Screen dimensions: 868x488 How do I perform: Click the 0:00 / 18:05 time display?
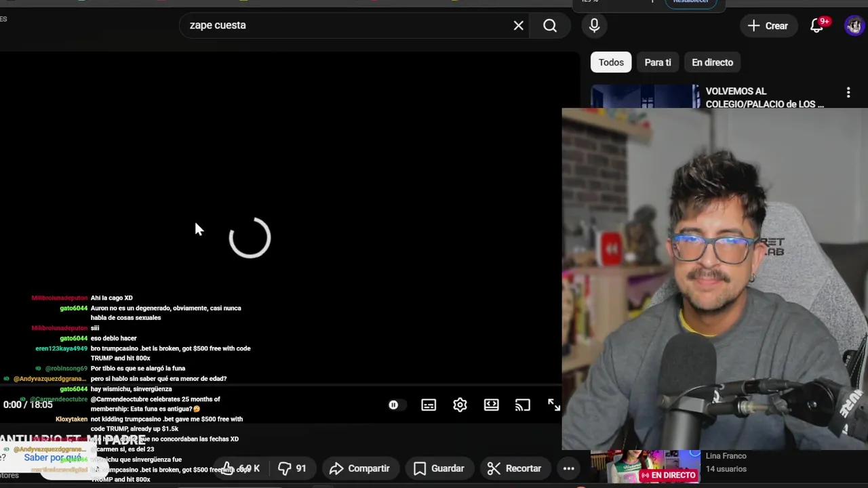pos(28,405)
